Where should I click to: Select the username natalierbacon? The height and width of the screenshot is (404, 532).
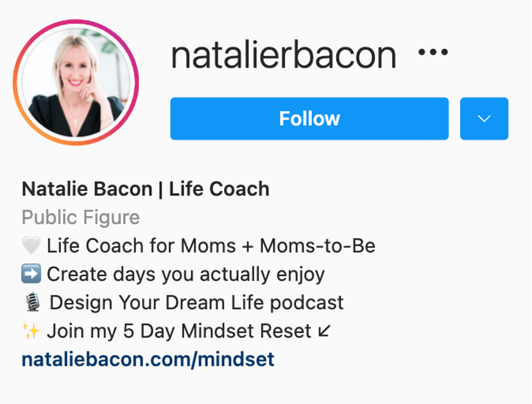pyautogui.click(x=283, y=54)
